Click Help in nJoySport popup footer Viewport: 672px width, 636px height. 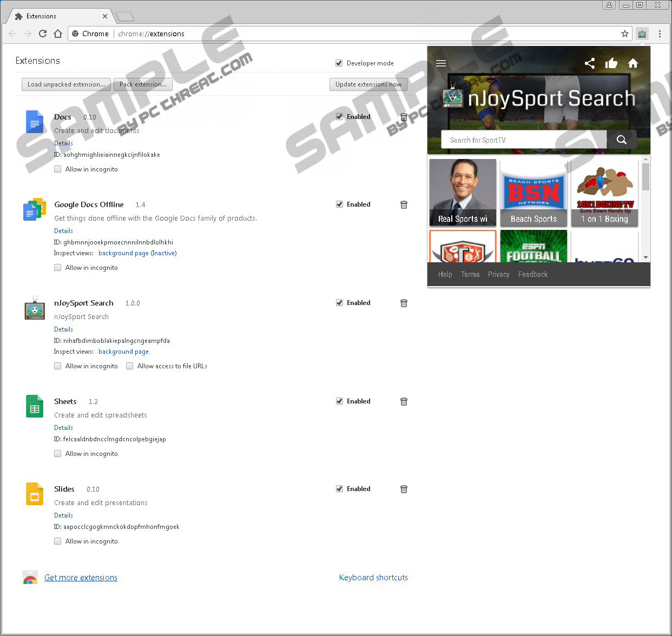pyautogui.click(x=445, y=274)
